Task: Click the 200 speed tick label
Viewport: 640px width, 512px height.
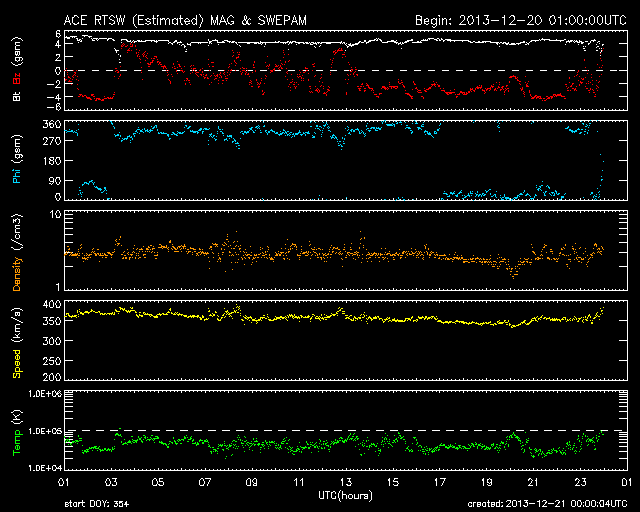Action: [x=52, y=376]
